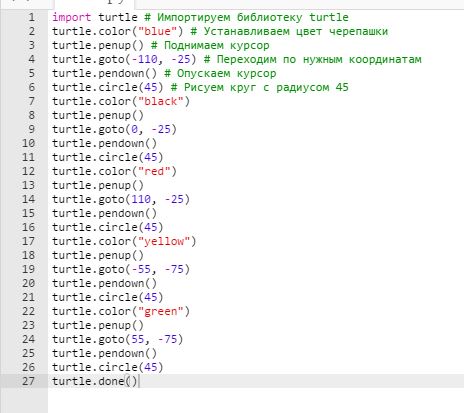
Task: Click the "yellow" string on line 17
Action: 164,241
